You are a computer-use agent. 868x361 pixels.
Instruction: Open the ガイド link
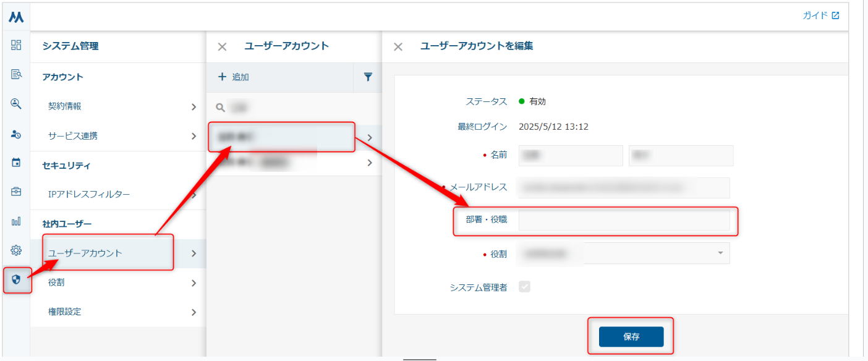[820, 16]
